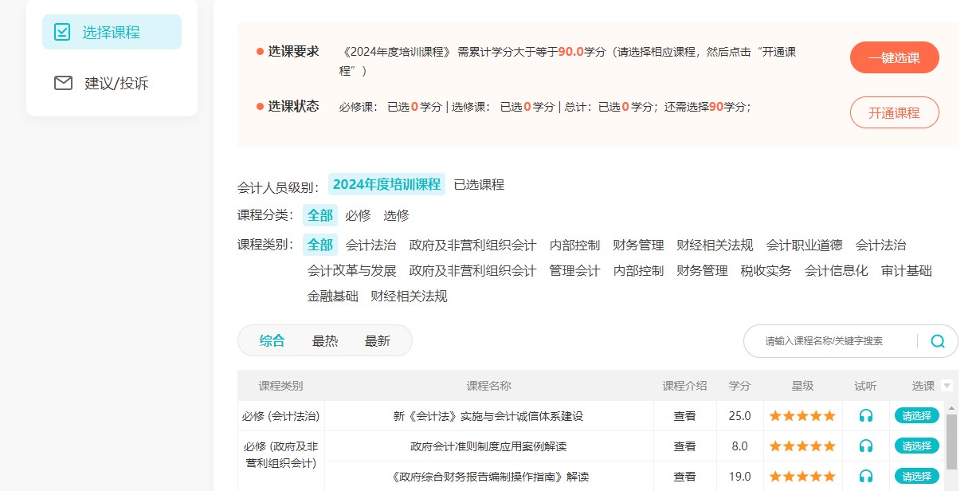Audition 新《会计法》实施与会计诚信体系建设 via headphone icon

(866, 415)
